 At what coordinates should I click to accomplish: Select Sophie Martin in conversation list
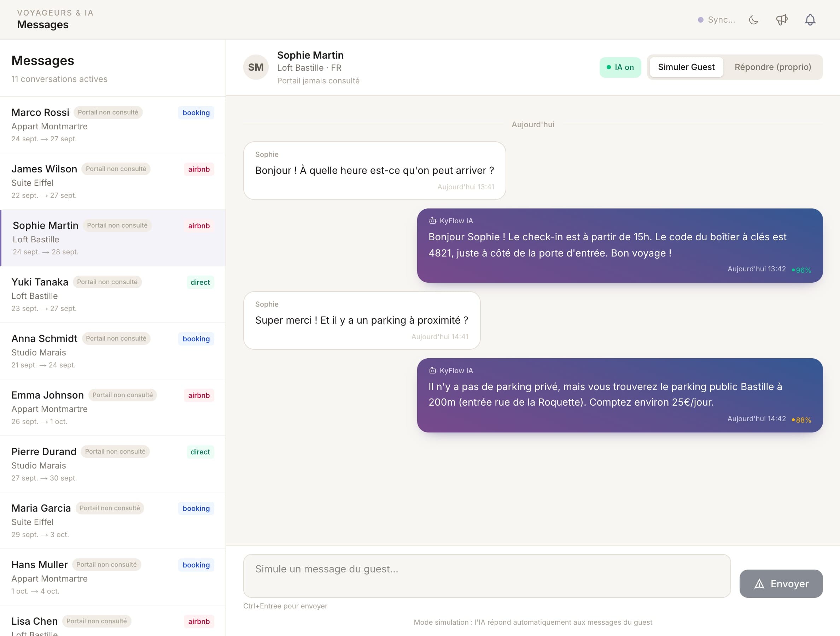point(113,238)
